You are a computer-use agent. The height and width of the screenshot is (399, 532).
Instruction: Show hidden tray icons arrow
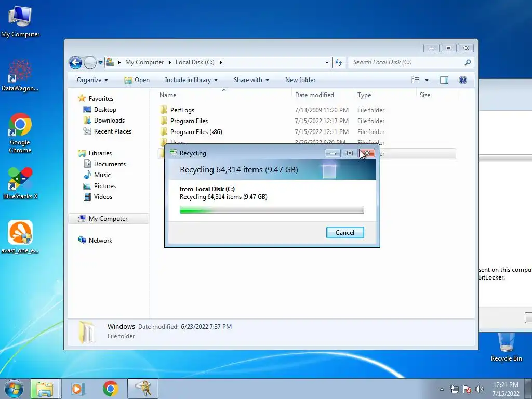pyautogui.click(x=442, y=389)
